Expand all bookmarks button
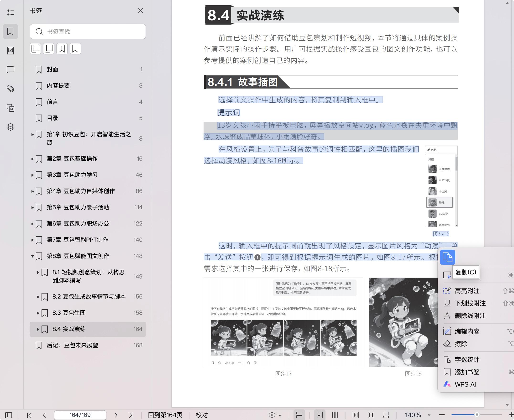 [x=35, y=49]
